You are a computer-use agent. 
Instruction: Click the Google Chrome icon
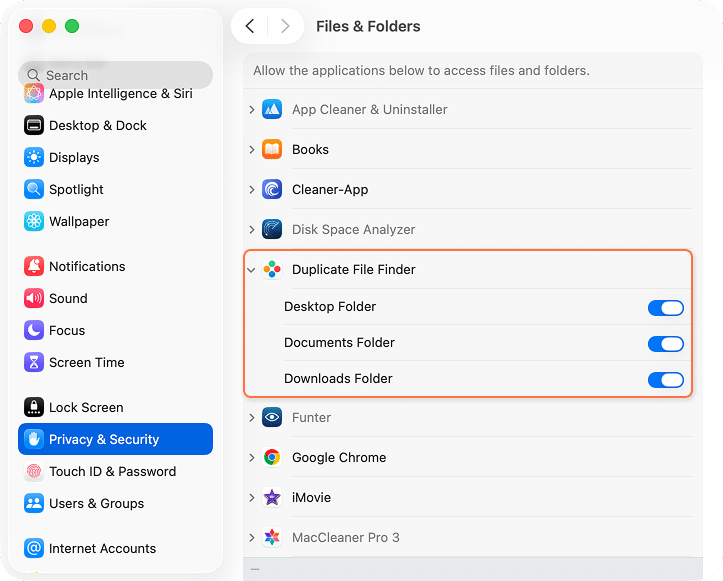(x=272, y=458)
